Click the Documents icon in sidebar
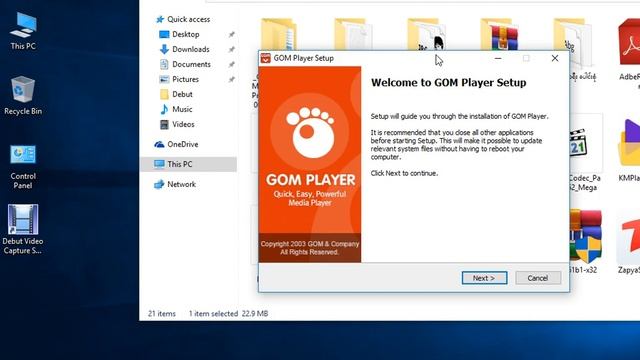Image resolution: width=640 pixels, height=360 pixels. pos(164,64)
